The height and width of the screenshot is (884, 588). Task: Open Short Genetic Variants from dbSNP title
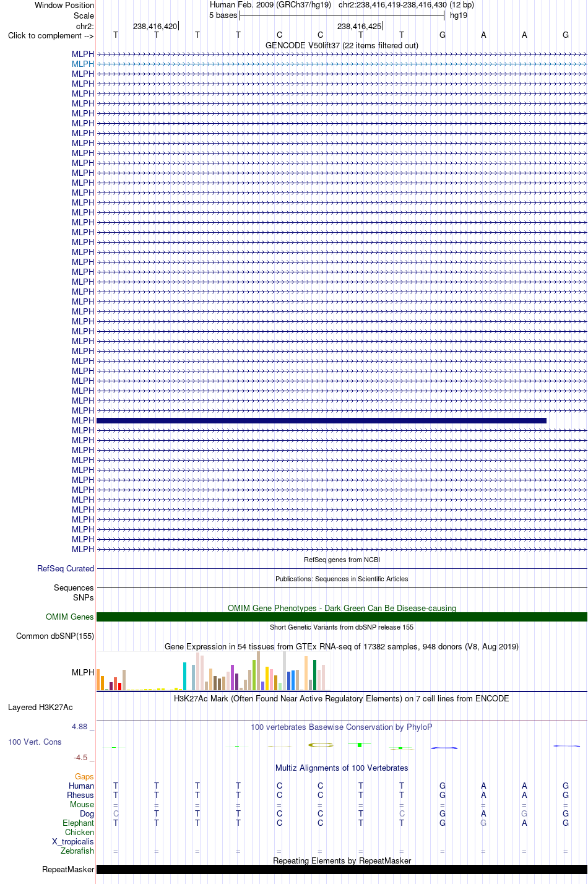click(x=342, y=627)
